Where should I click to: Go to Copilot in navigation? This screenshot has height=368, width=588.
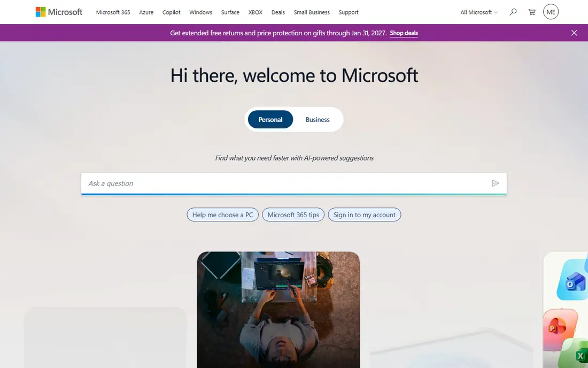point(172,12)
